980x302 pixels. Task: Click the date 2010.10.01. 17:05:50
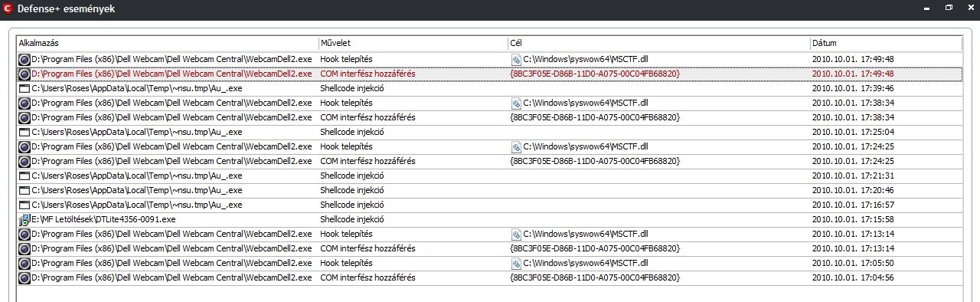click(853, 263)
